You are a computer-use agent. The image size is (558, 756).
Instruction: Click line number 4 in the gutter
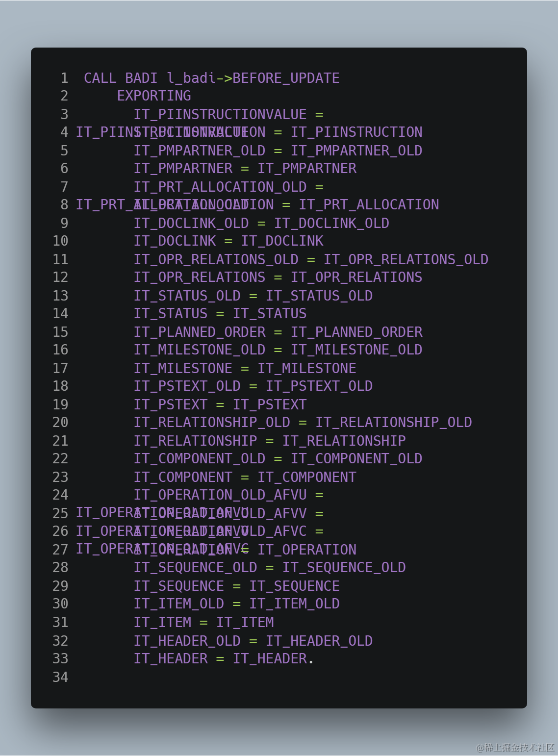tap(64, 132)
